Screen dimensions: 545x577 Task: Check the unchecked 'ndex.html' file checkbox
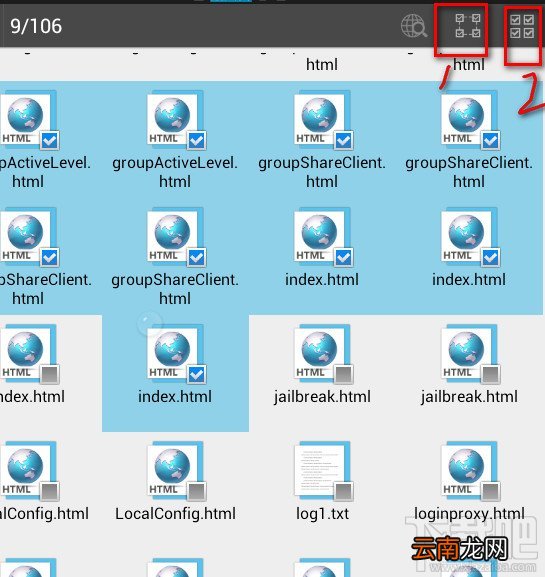50,374
